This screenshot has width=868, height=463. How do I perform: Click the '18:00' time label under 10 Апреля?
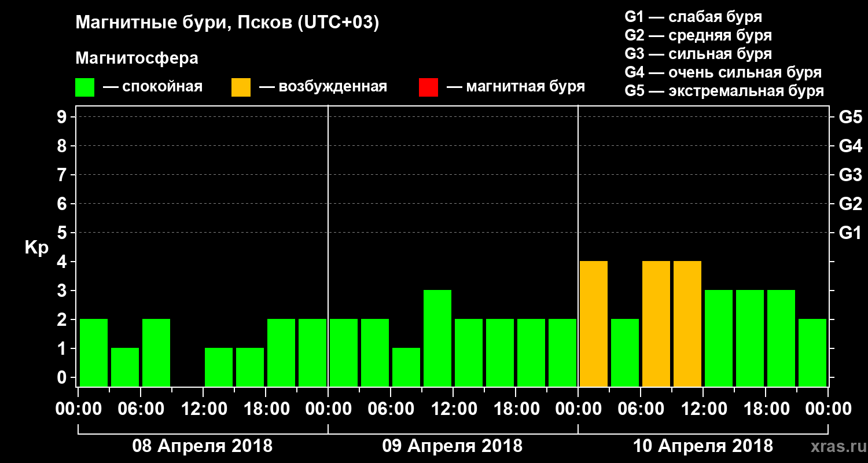[766, 409]
